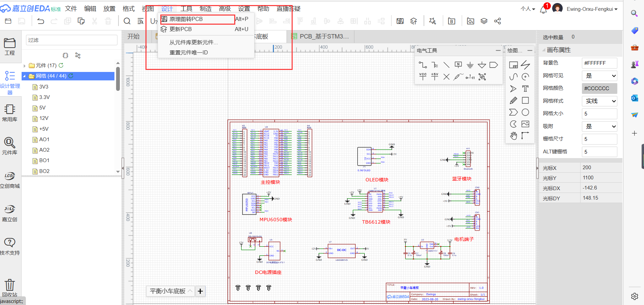Screen dimensions: 644x305
Task: Choose 重置元件唯一ID menu entry
Action: pos(206,52)
